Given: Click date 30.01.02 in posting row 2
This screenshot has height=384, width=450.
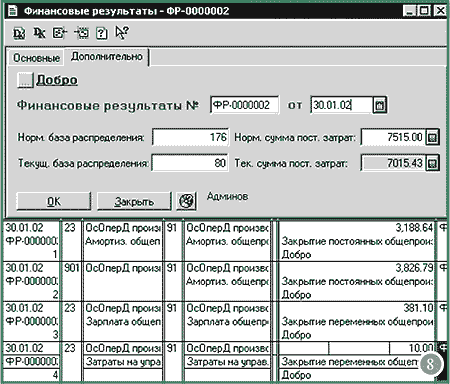Looking at the screenshot, I should pos(25,268).
